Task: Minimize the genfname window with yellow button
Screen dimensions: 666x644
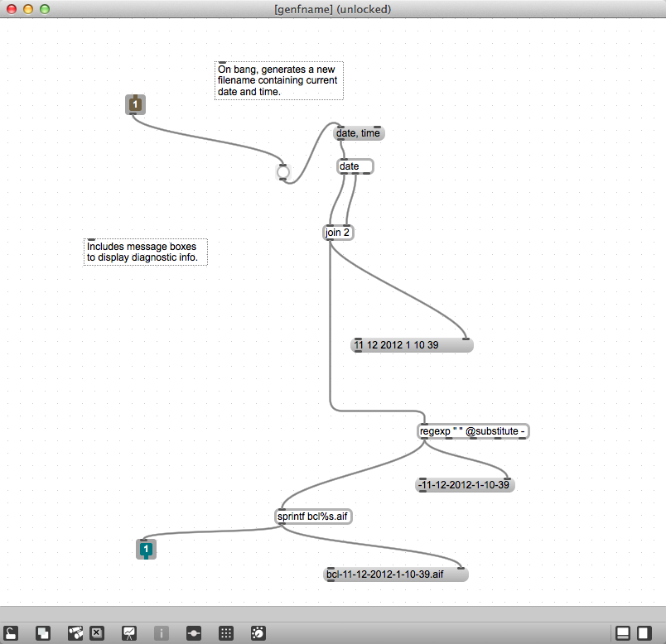Action: (28, 9)
